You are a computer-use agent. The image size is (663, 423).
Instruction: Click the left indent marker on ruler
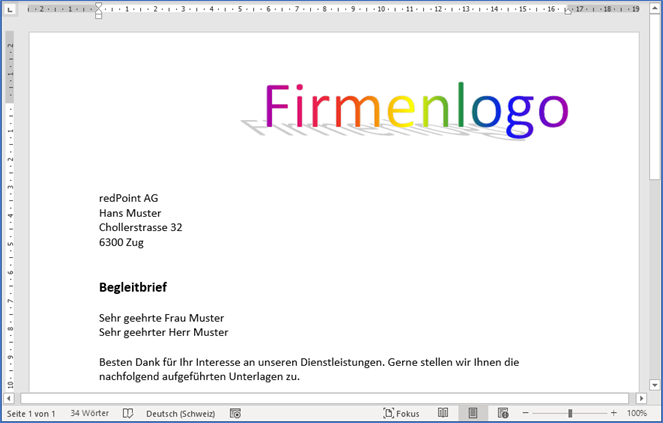pos(98,14)
